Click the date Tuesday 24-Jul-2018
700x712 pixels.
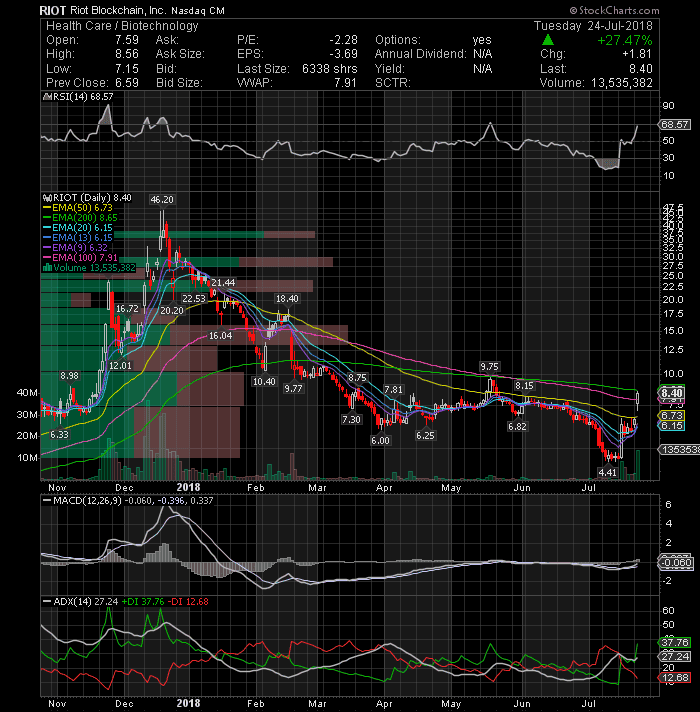(593, 25)
